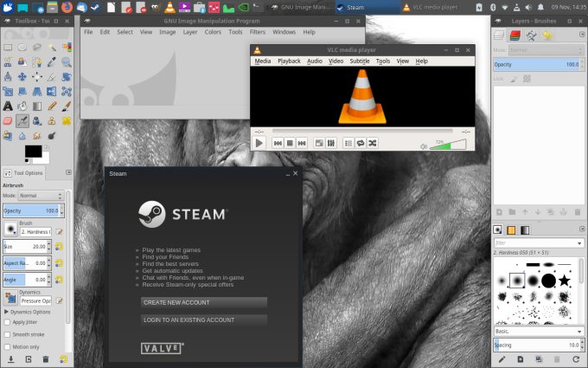Select the Blend gradient tool
The width and height of the screenshot is (588, 368).
pyautogui.click(x=36, y=106)
